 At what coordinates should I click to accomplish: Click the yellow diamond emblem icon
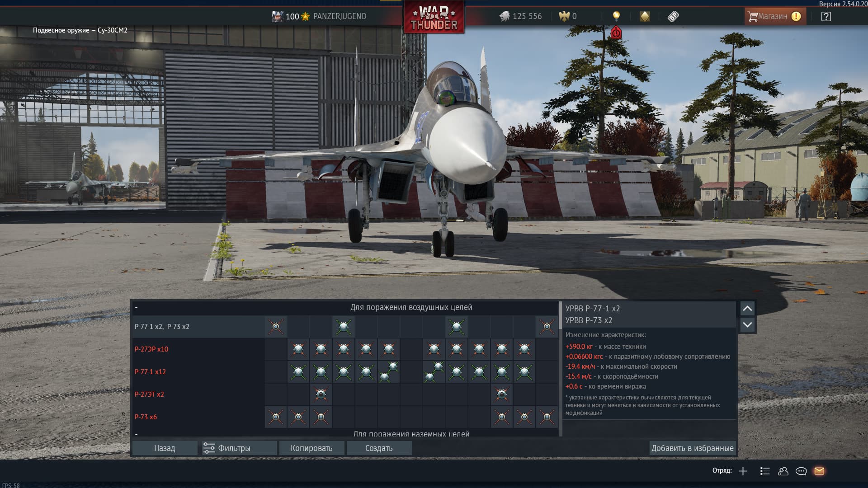point(645,17)
